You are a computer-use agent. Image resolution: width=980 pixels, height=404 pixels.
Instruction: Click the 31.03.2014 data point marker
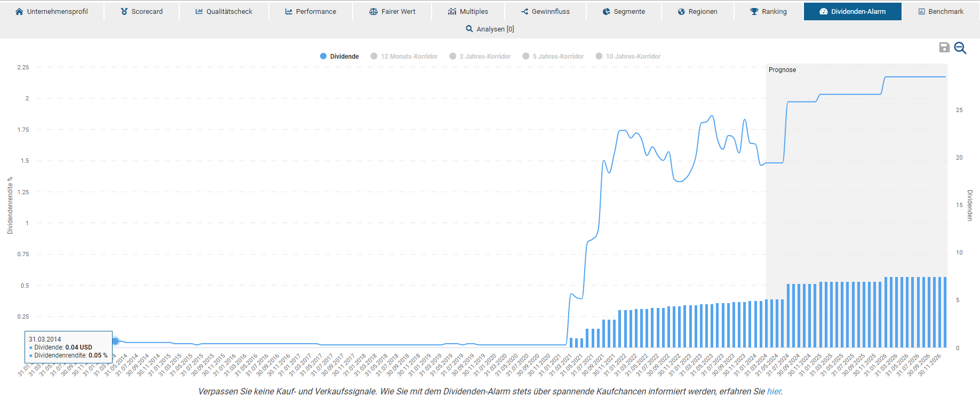115,341
